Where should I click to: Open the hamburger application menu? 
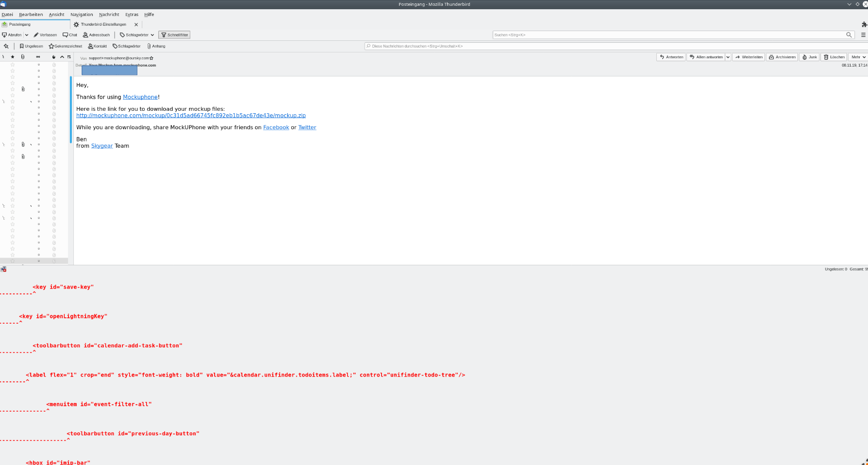pyautogui.click(x=863, y=35)
